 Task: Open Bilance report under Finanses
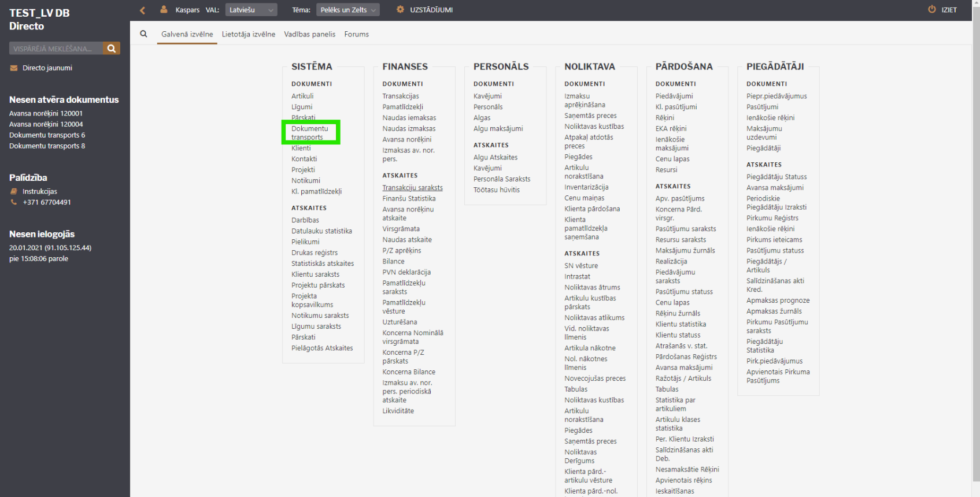393,261
